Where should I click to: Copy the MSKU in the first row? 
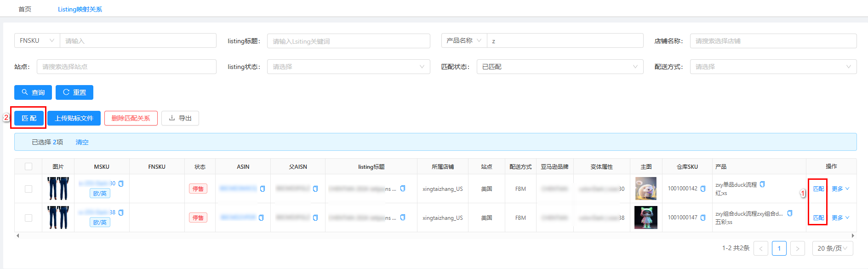coord(121,183)
